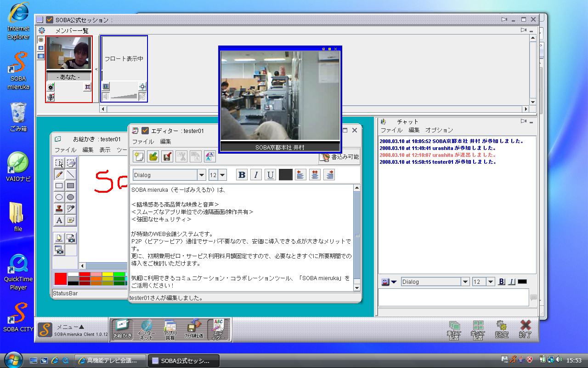Open editor font size 12 dropdown
The height and width of the screenshot is (368, 588).
pyautogui.click(x=222, y=175)
